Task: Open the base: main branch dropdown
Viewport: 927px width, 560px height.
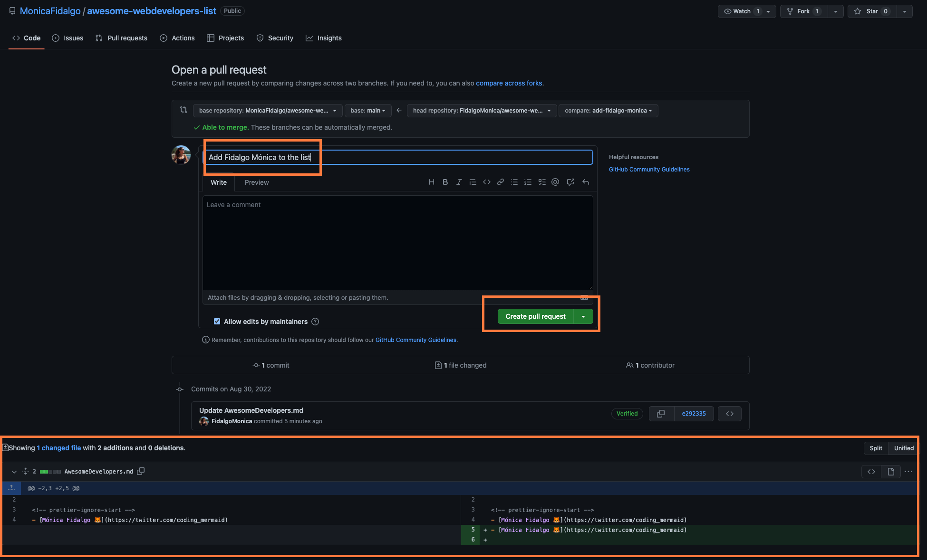Action: (367, 111)
